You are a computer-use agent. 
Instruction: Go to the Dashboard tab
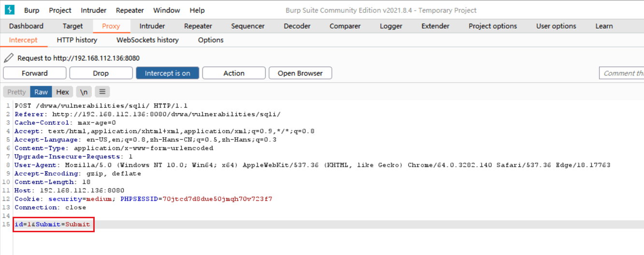click(26, 26)
